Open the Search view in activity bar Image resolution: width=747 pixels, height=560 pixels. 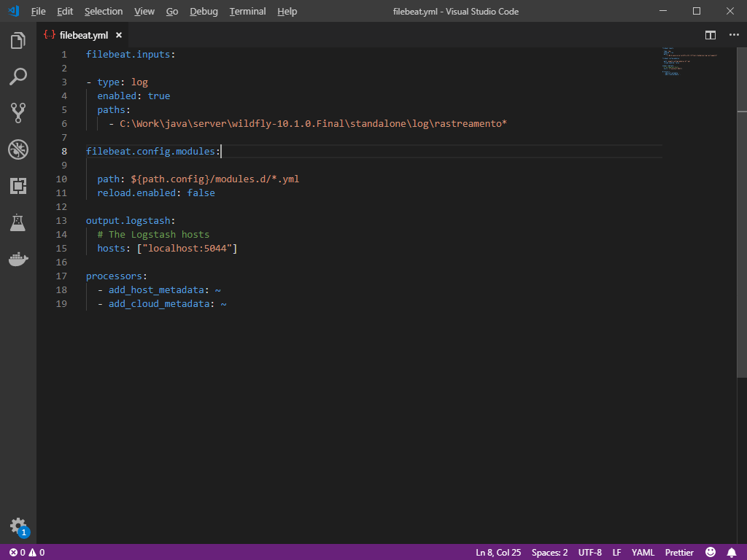(18, 77)
